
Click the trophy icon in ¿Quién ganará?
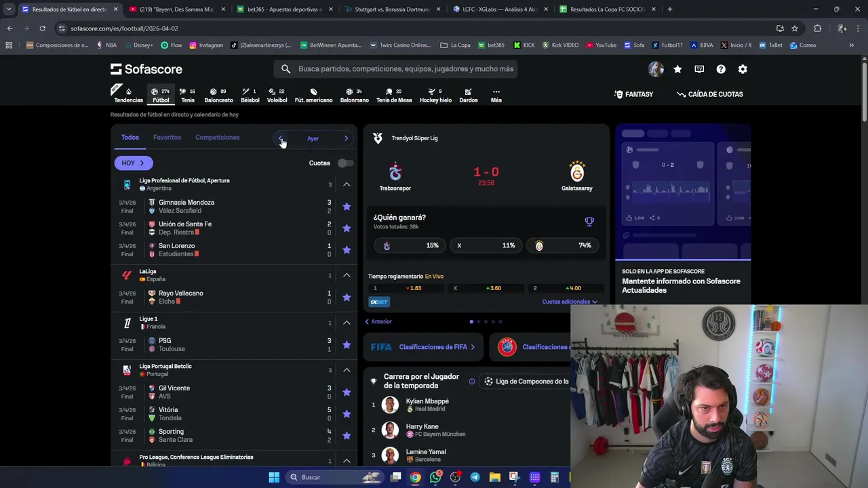click(x=589, y=222)
